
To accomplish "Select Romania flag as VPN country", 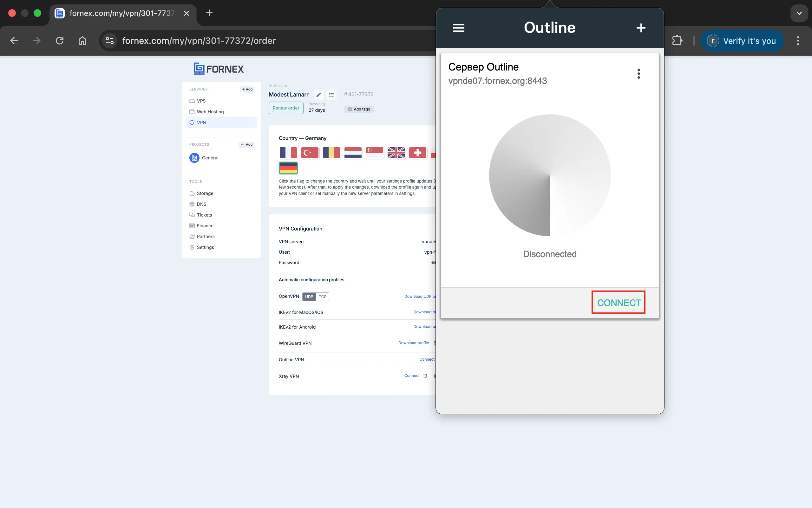I will coord(331,153).
